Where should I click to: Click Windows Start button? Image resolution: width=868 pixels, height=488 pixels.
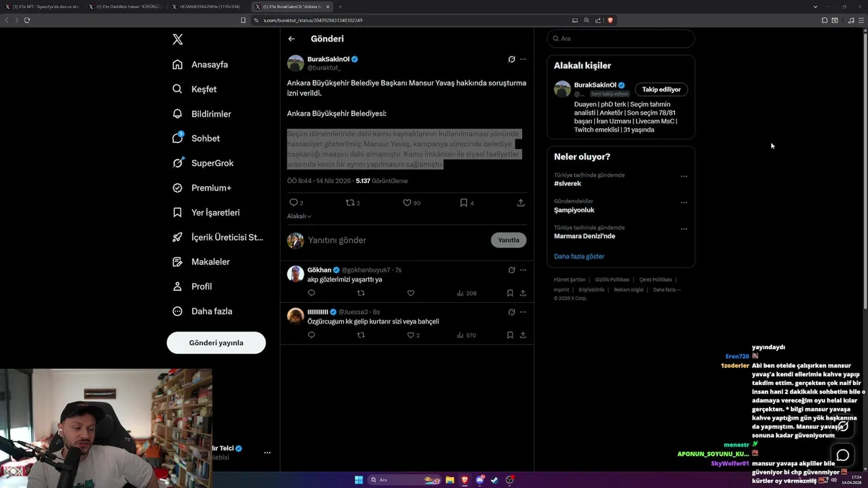click(359, 480)
